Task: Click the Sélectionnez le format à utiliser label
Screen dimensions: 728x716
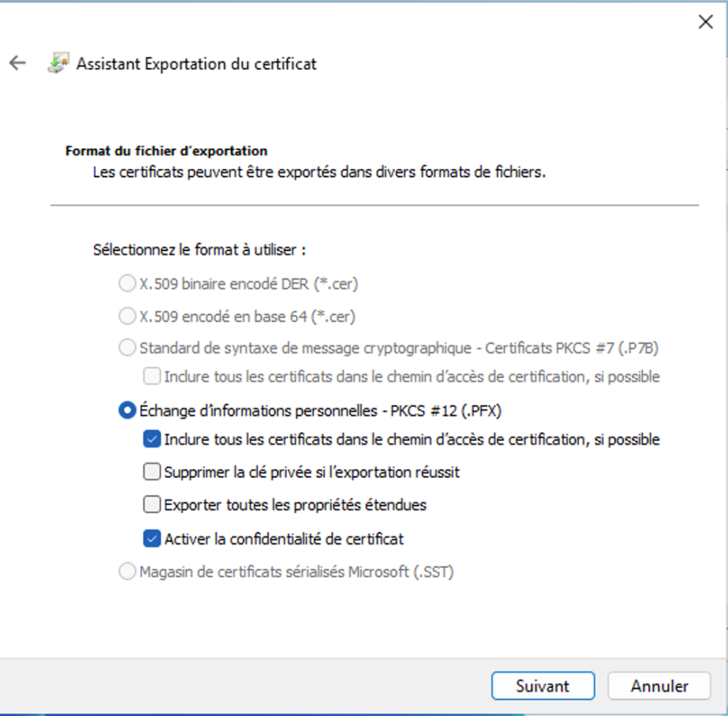Action: tap(199, 249)
